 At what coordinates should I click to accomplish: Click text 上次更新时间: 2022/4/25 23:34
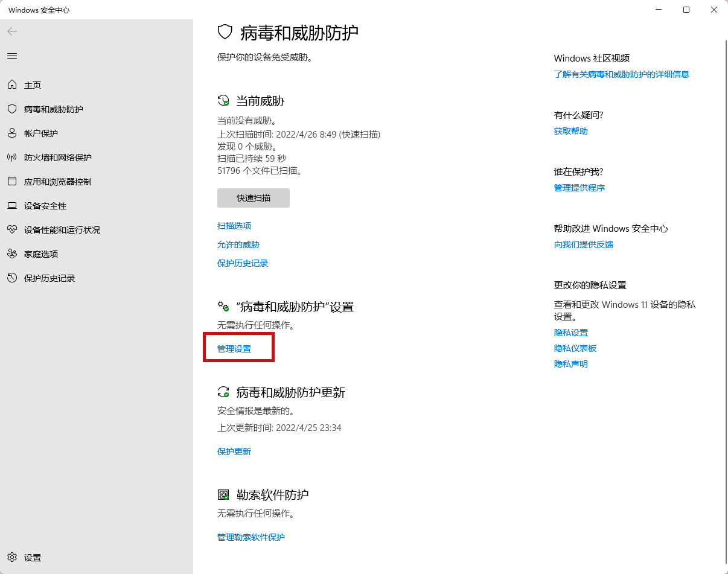coord(279,428)
